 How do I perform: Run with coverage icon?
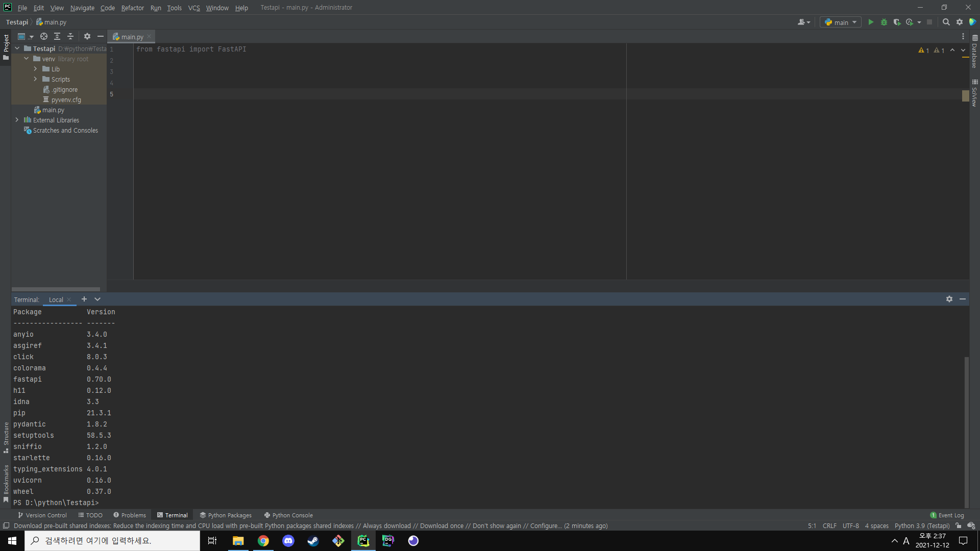point(897,22)
